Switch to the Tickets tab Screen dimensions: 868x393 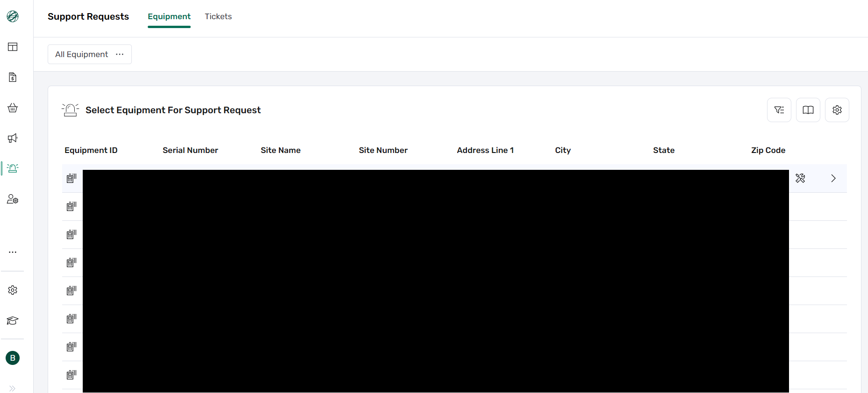coord(218,16)
